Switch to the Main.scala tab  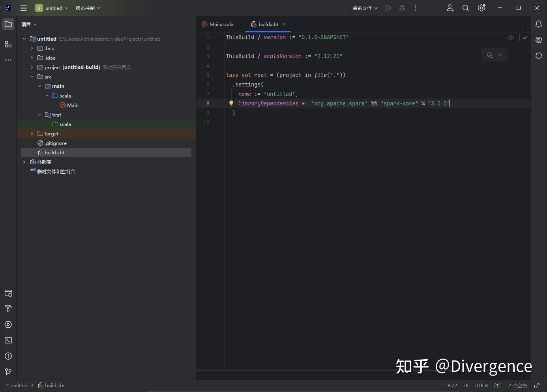pyautogui.click(x=221, y=24)
